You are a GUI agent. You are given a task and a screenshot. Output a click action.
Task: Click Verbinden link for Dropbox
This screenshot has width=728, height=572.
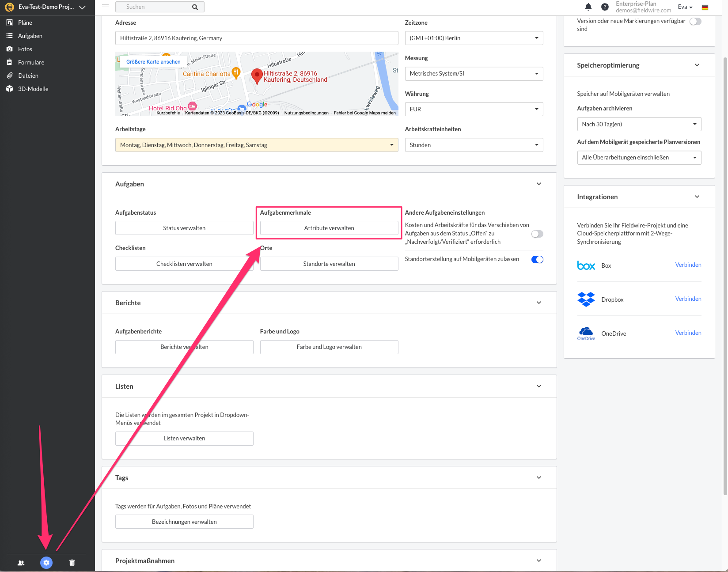pos(688,299)
